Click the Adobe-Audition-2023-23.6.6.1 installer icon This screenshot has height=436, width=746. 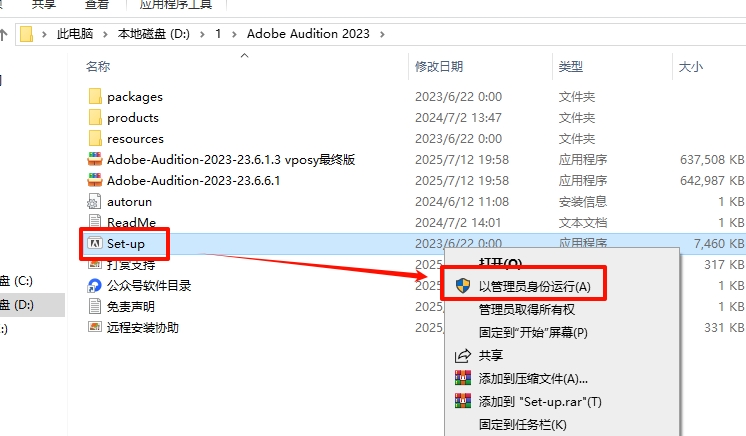95,180
